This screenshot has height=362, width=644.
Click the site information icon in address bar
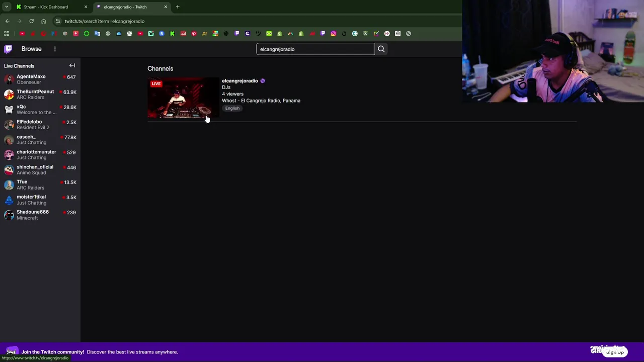click(x=58, y=21)
